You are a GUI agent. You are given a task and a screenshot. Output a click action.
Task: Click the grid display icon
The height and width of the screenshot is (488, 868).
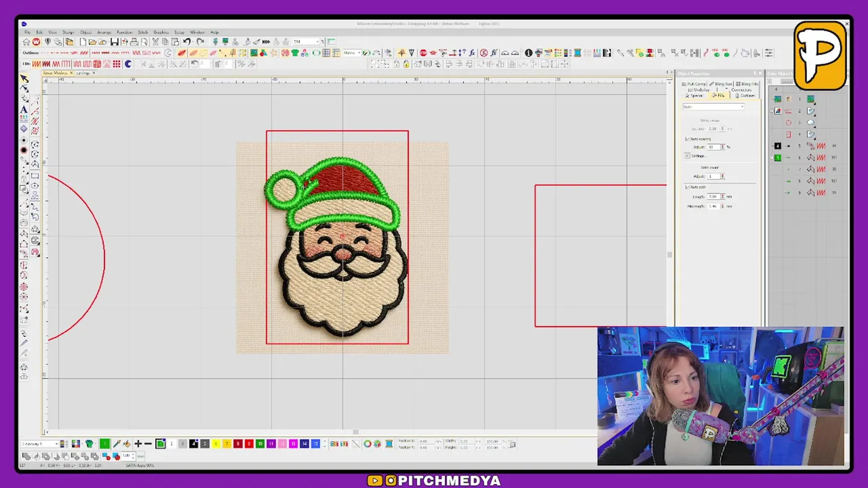tap(327, 53)
